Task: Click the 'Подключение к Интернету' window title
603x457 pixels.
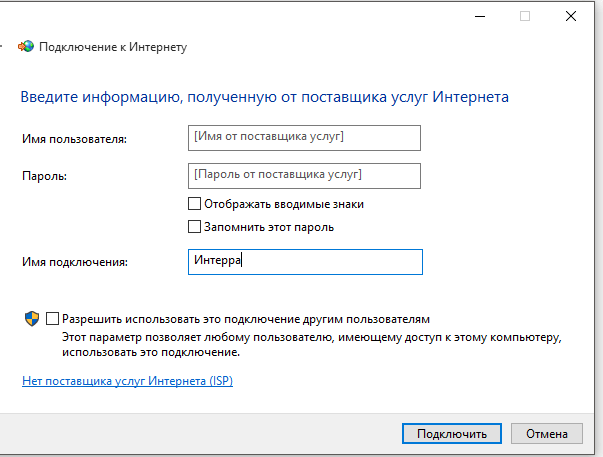Action: point(112,47)
